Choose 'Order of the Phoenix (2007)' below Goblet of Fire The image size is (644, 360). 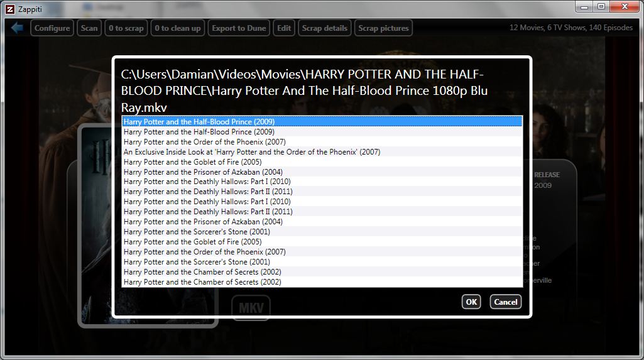coord(322,252)
